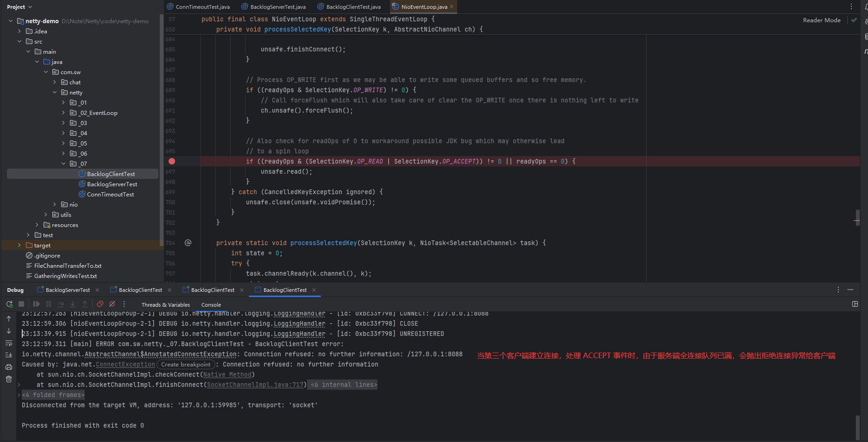Viewport: 868px width, 442px height.
Task: Click the Pause Program icon
Action: coord(49,304)
